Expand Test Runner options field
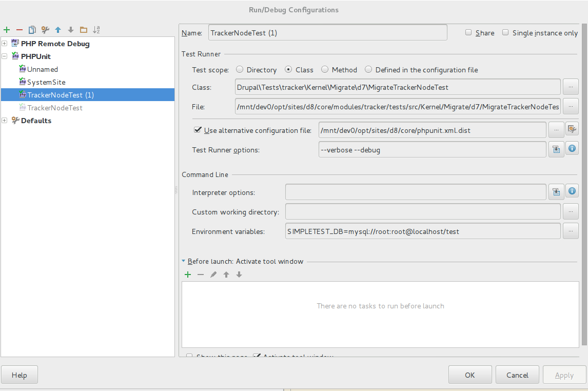The width and height of the screenshot is (588, 391). 556,150
